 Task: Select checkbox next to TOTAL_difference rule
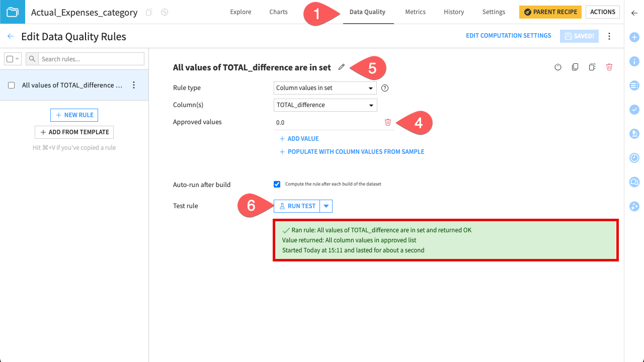click(x=12, y=85)
